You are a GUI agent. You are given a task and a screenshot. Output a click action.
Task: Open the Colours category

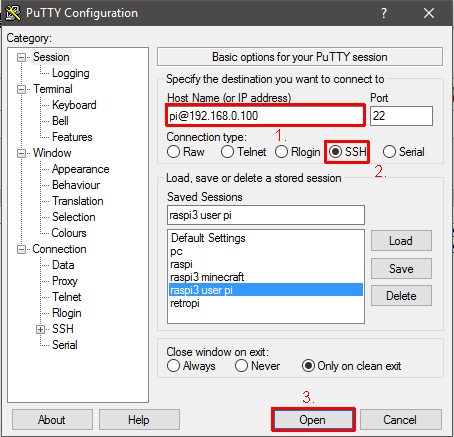tap(69, 233)
